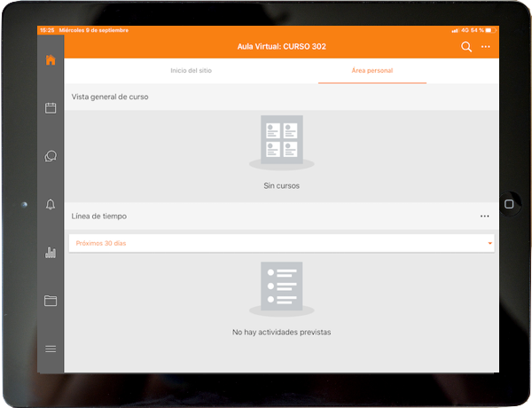Open the calendar from the sidebar
The height and width of the screenshot is (408, 532).
[51, 108]
